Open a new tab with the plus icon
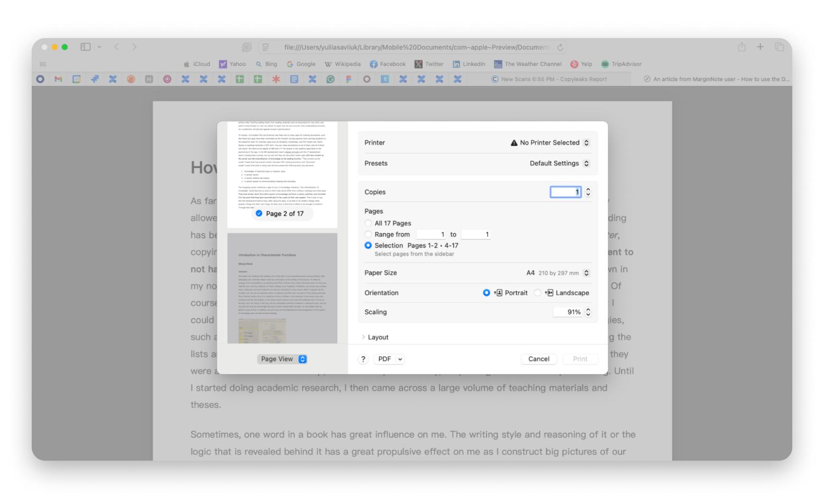Screen dimensions: 824x504 click(x=760, y=47)
